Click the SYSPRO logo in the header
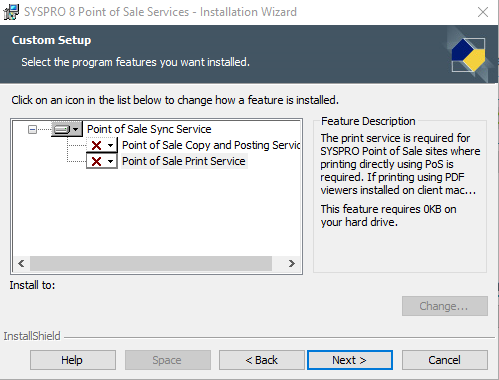499x380 pixels. [468, 55]
